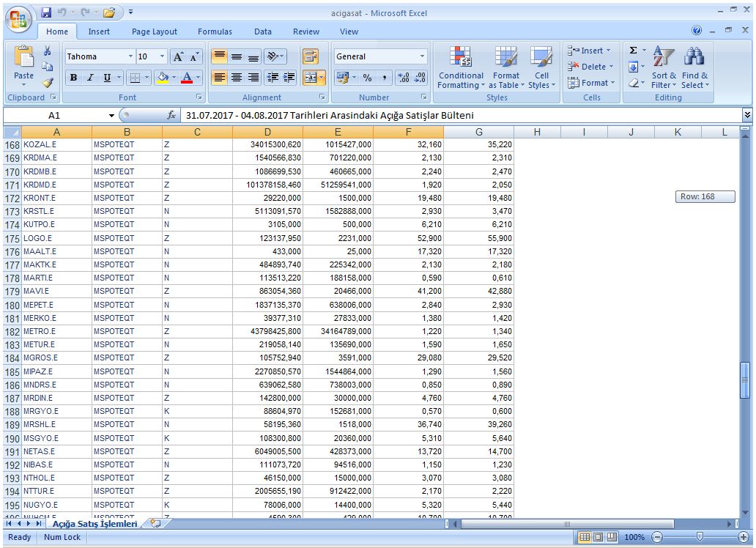Viewport: 756px width, 548px height.
Task: Apply Comma Style number format
Action: pyautogui.click(x=384, y=77)
